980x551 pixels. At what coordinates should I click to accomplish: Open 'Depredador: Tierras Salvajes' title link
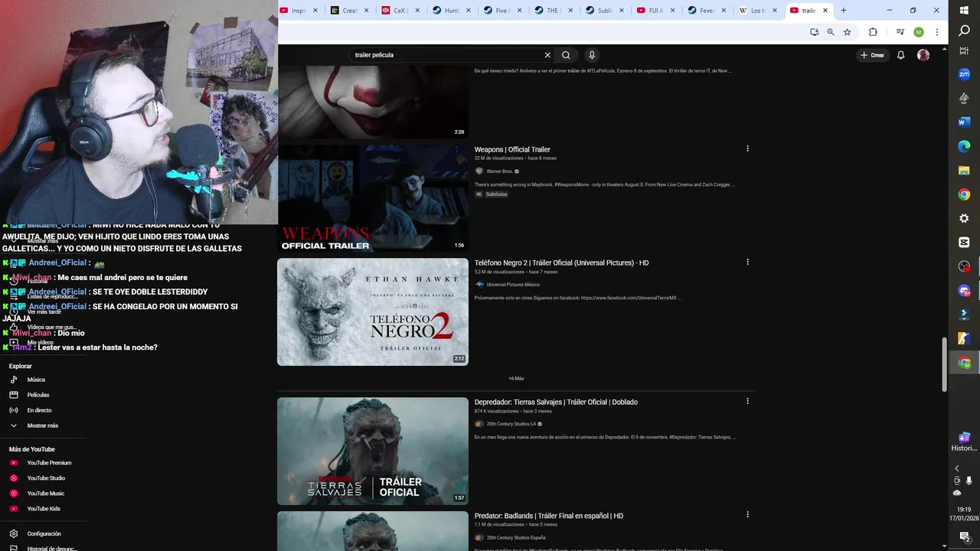point(556,402)
